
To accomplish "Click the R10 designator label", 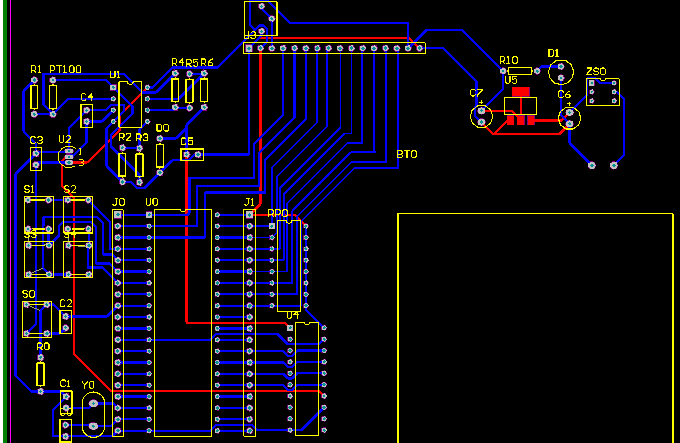I will [x=508, y=60].
